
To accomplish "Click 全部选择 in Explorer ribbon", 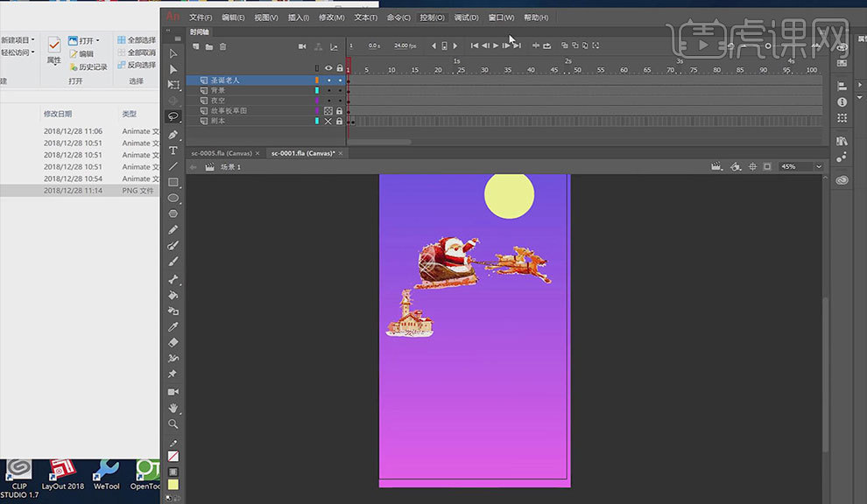I will click(x=141, y=40).
